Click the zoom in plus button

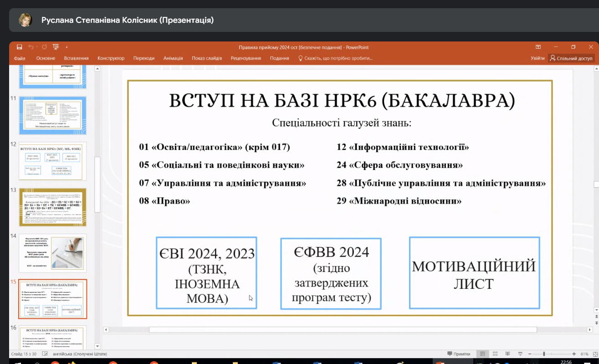tap(575, 354)
